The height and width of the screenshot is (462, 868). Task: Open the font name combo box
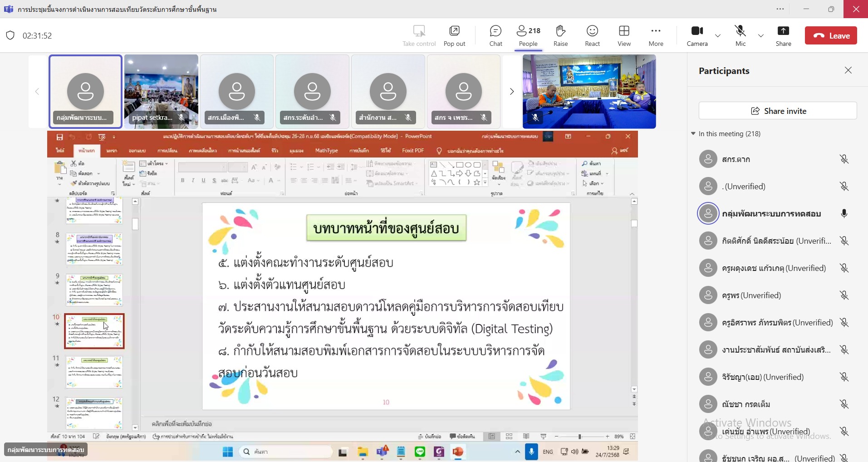(202, 167)
